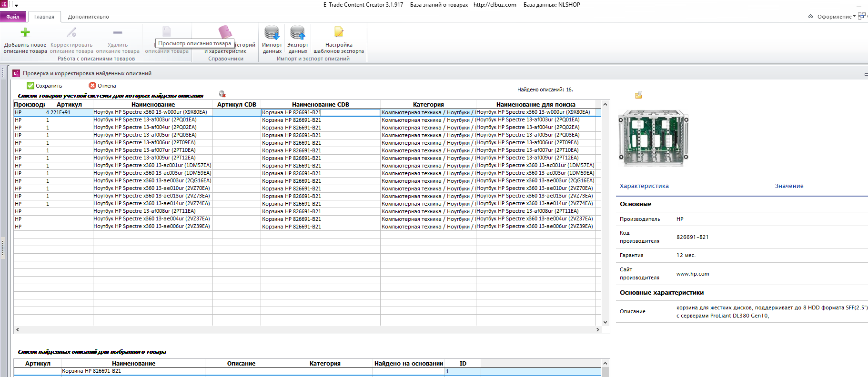Click scroll up arrow of found descriptions table
The image size is (868, 377).
point(605,363)
